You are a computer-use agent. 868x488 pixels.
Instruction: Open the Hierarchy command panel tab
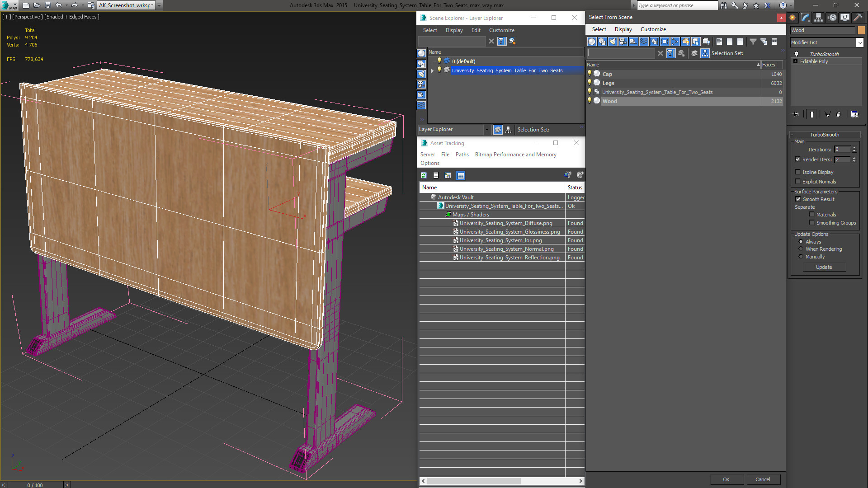pyautogui.click(x=819, y=18)
